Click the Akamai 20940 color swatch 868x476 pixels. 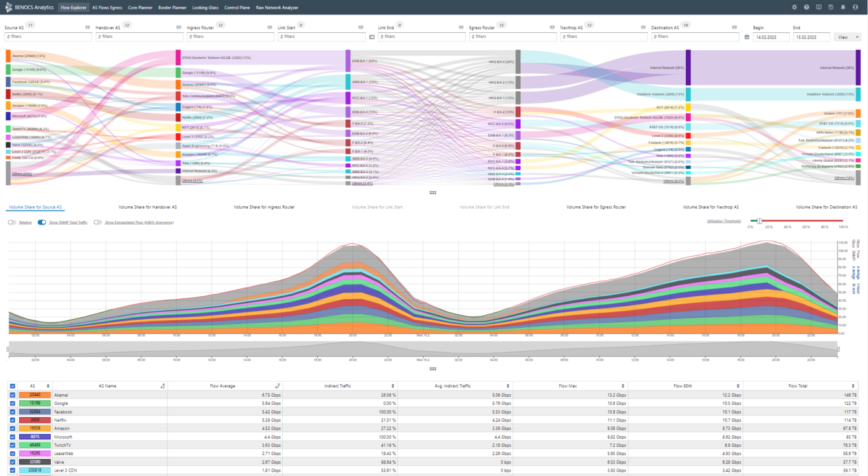pos(34,394)
